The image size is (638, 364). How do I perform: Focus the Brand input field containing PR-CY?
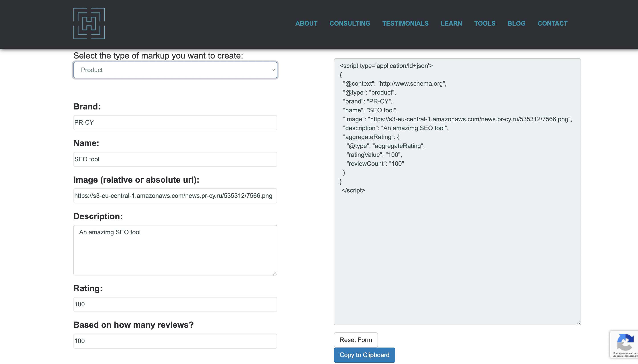pyautogui.click(x=175, y=123)
